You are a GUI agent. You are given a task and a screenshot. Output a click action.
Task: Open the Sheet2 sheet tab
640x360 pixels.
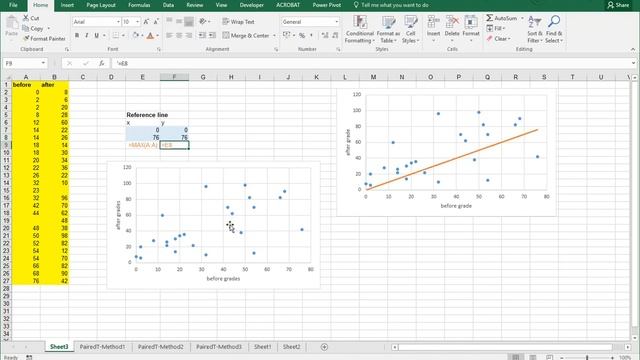click(x=291, y=347)
